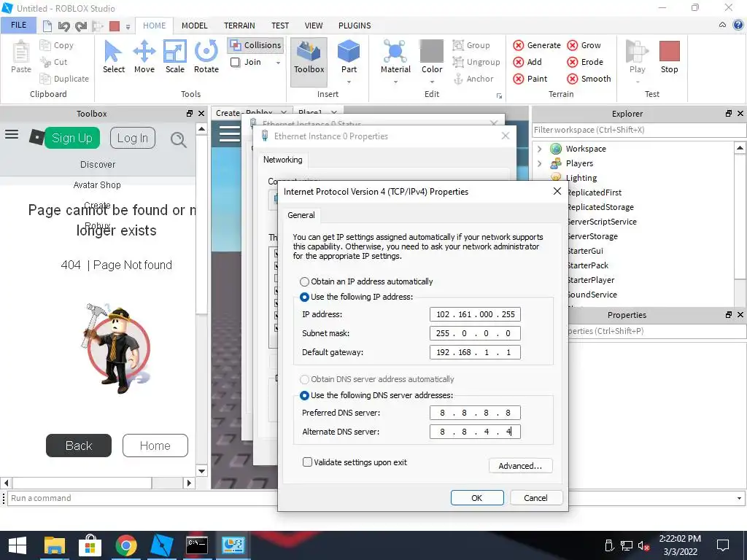Switch to the PLUGINS ribbon tab
The height and width of the screenshot is (560, 747).
pos(355,26)
